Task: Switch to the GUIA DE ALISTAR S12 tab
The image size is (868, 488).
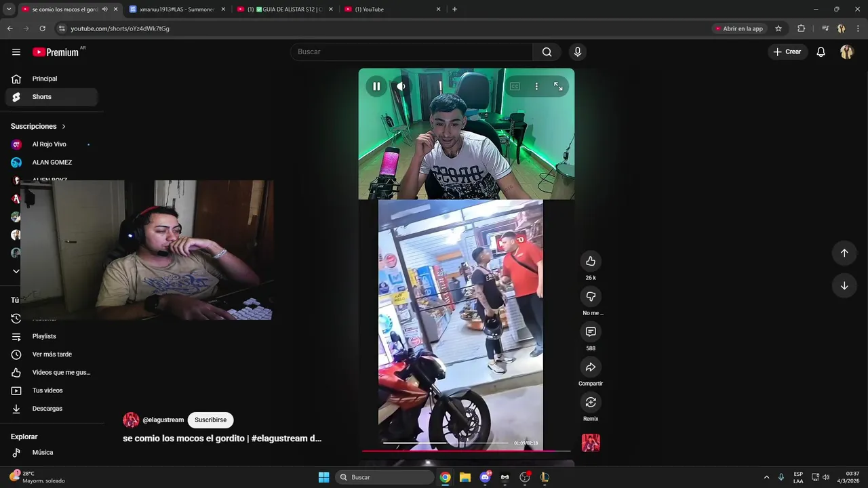Action: pos(285,9)
